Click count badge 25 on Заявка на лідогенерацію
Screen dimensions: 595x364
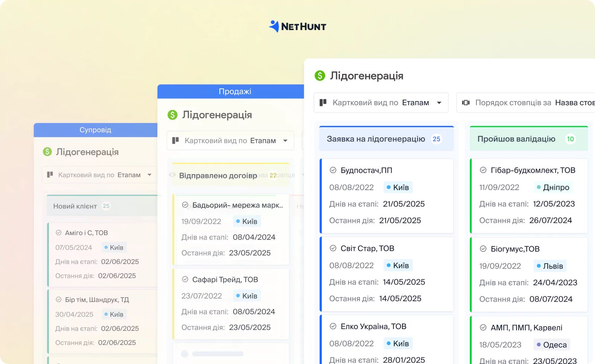tap(436, 139)
